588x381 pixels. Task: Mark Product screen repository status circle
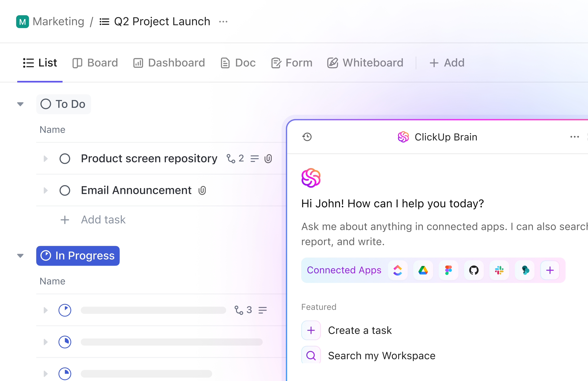point(65,159)
